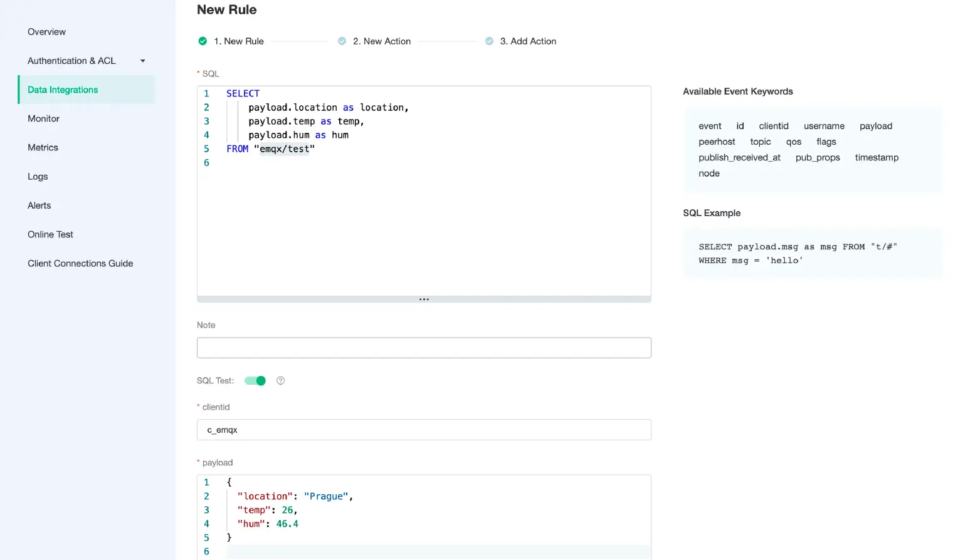Click the clientid input field
This screenshot has height=560, width=963.
[x=424, y=430]
